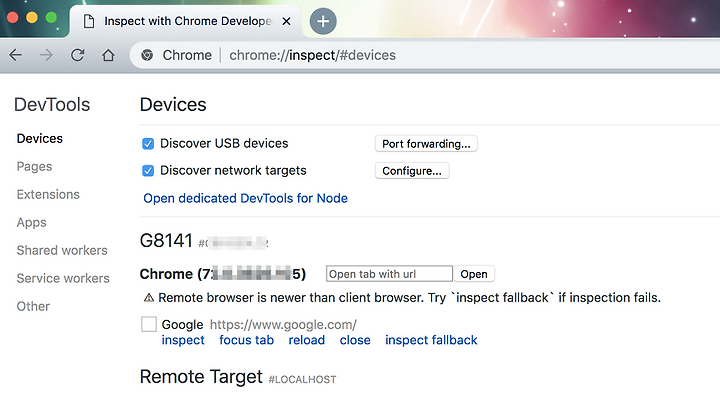
Task: Open the Service workers section
Action: point(63,279)
